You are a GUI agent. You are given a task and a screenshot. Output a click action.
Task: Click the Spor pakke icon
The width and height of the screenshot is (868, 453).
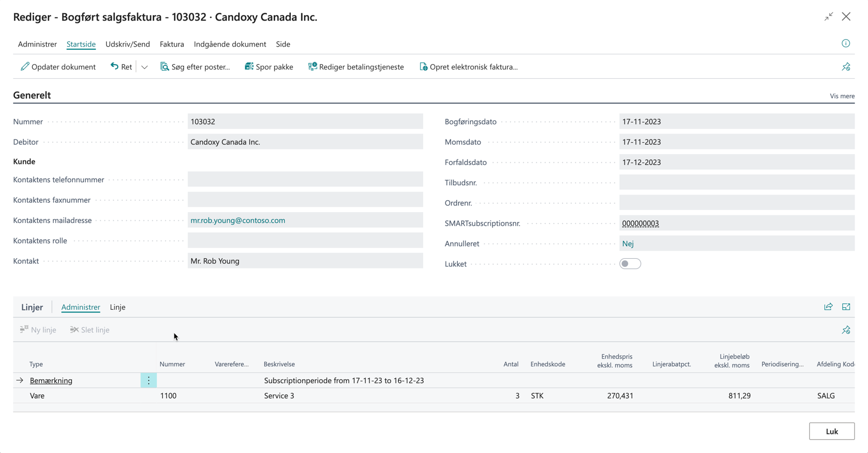click(249, 67)
